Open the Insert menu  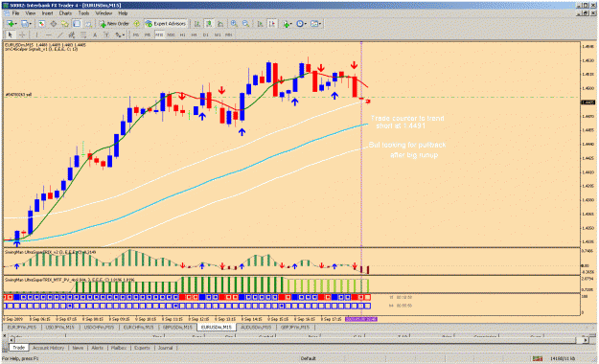click(47, 13)
